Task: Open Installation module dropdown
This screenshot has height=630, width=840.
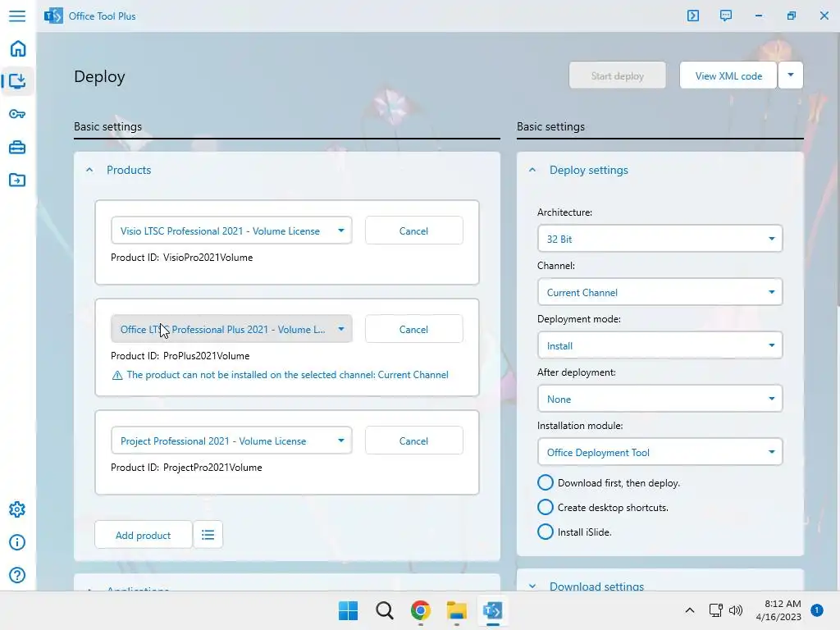Action: (660, 452)
